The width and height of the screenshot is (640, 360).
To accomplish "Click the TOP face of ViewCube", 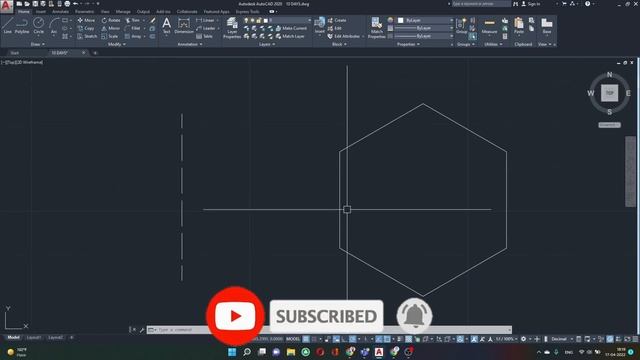I will [609, 93].
